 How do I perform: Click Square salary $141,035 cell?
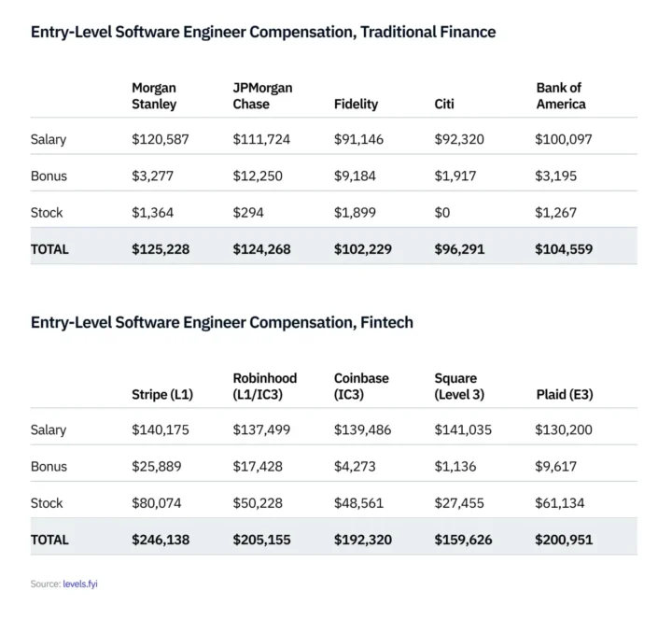(460, 430)
